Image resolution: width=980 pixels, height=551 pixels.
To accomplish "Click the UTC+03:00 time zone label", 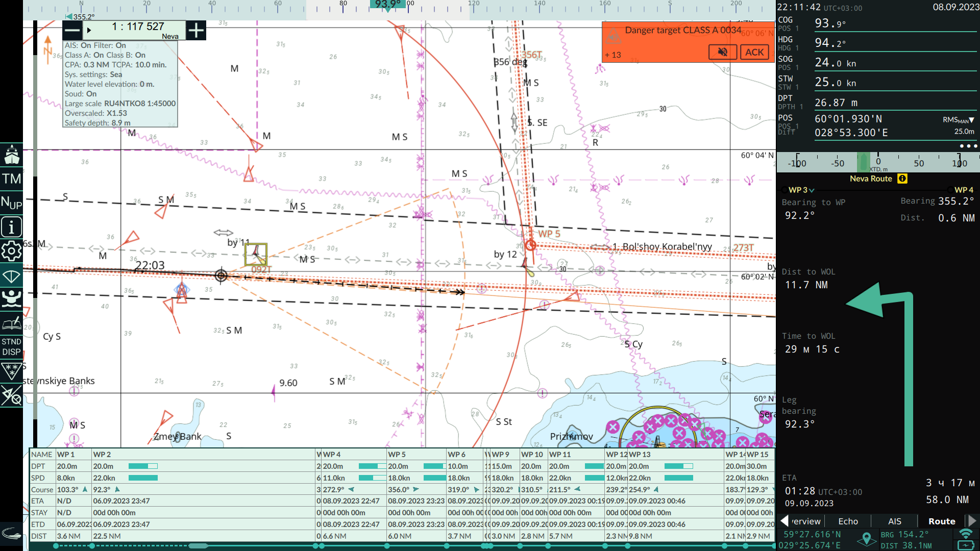I will point(843,8).
